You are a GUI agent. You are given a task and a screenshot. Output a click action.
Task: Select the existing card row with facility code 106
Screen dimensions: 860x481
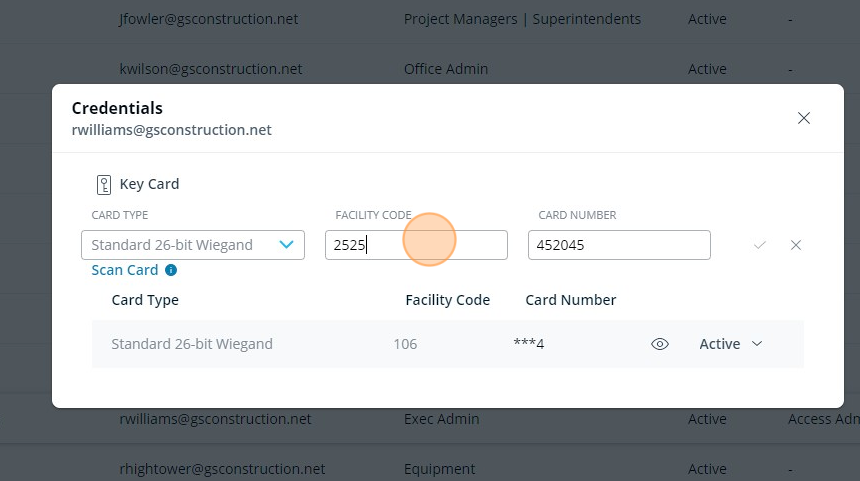(x=300, y=344)
